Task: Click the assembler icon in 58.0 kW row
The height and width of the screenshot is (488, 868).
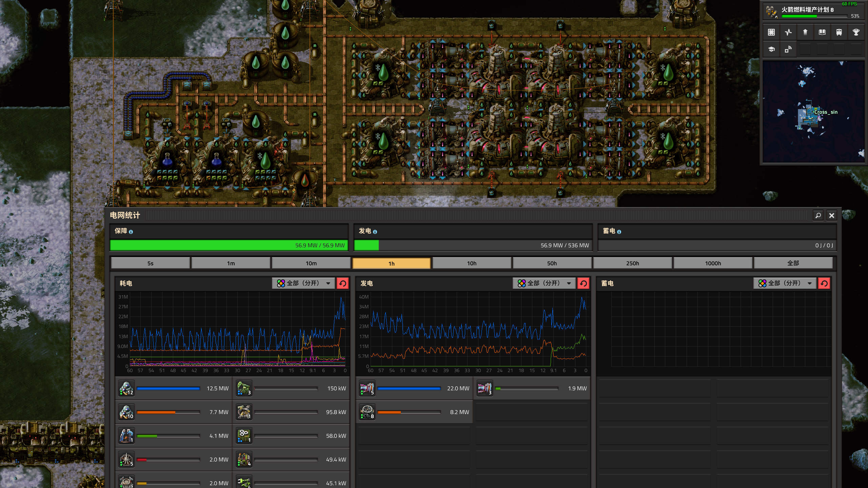Action: click(244, 436)
